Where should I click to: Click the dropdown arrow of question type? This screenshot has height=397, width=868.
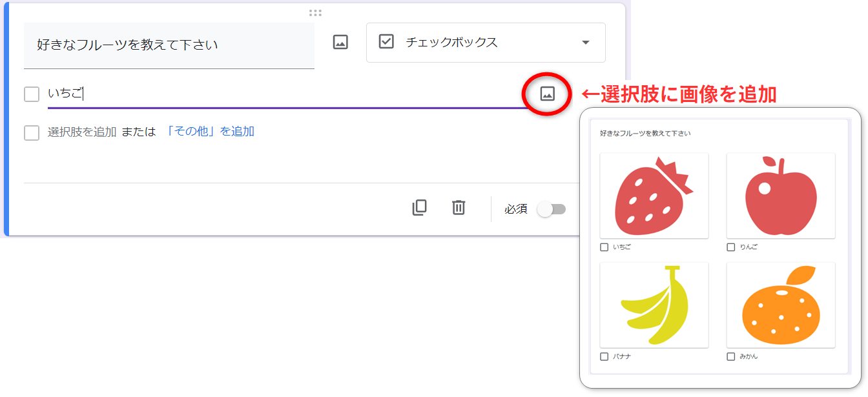tap(586, 43)
